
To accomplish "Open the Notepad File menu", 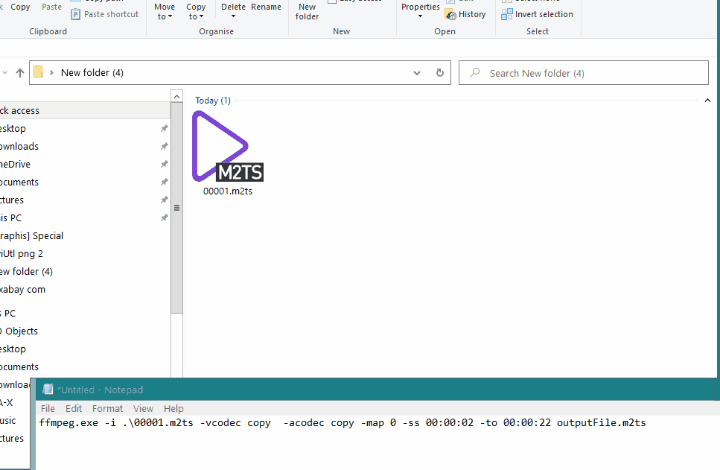I will (48, 408).
